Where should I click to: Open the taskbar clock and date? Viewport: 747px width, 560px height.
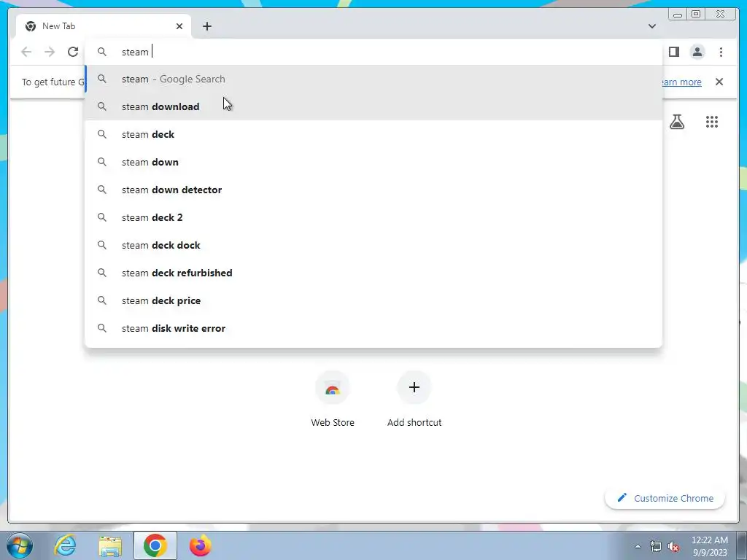[710, 546]
